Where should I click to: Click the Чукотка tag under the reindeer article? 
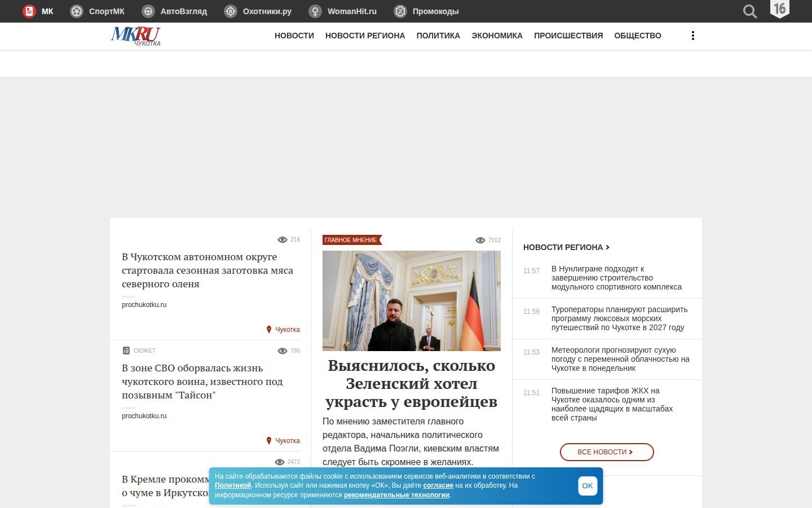pyautogui.click(x=288, y=330)
